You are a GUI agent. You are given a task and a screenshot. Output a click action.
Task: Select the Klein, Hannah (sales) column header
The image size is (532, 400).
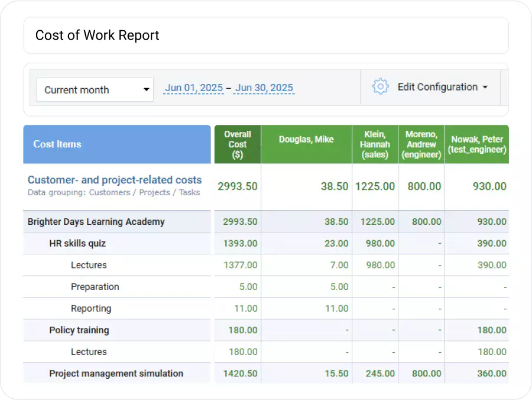[375, 144]
